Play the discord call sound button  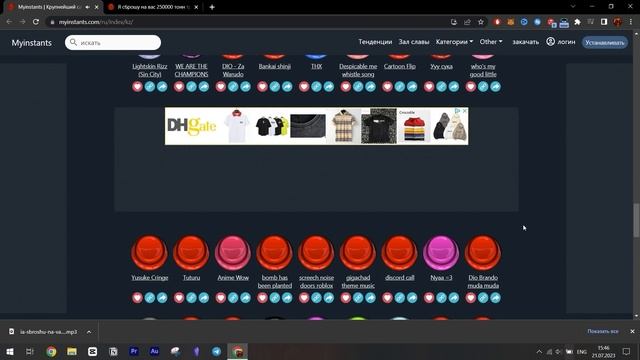pos(399,253)
